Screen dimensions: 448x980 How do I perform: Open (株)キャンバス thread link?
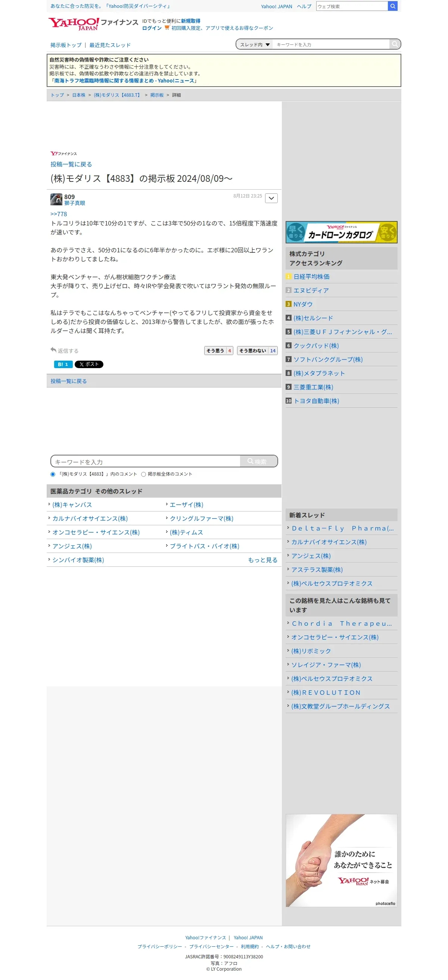point(72,505)
